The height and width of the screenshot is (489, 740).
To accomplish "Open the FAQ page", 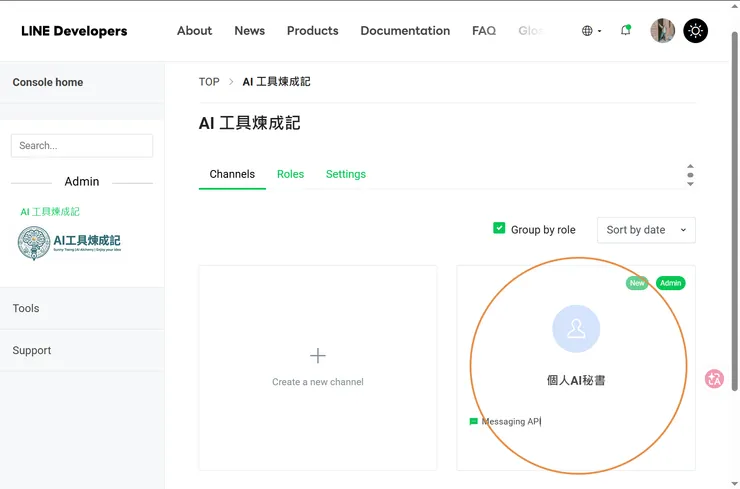I will pos(484,31).
